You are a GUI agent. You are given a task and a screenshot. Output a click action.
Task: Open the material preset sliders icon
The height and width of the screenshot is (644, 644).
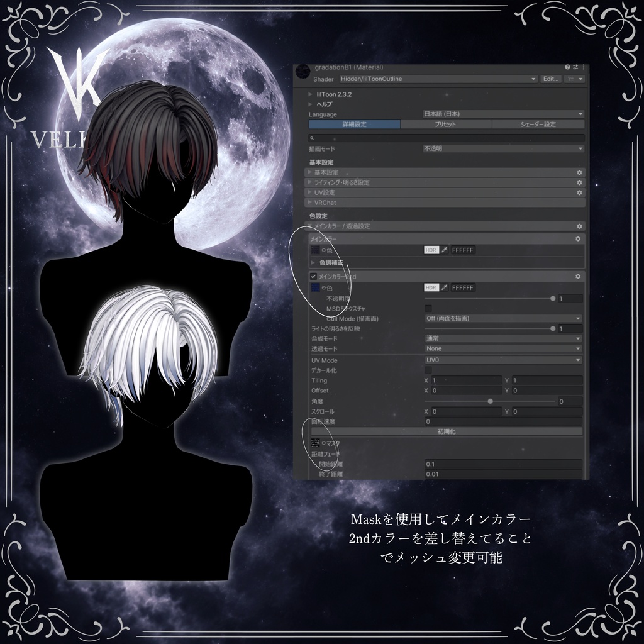click(x=575, y=67)
